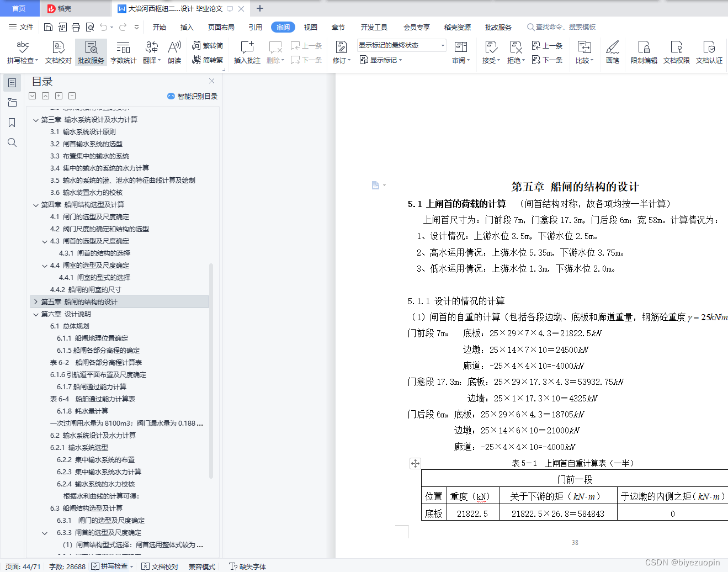728x572 pixels.
Task: Click the search magnifier sidebar icon
Action: pos(12,142)
